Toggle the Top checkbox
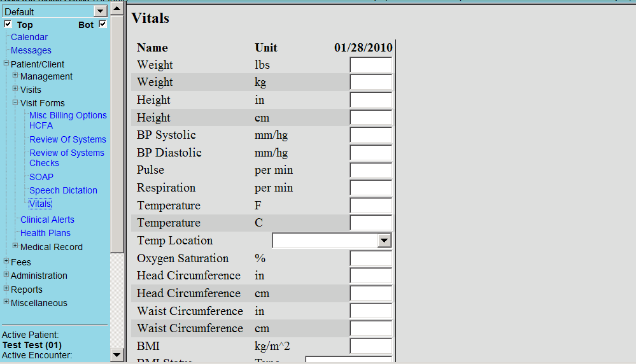 (x=8, y=24)
